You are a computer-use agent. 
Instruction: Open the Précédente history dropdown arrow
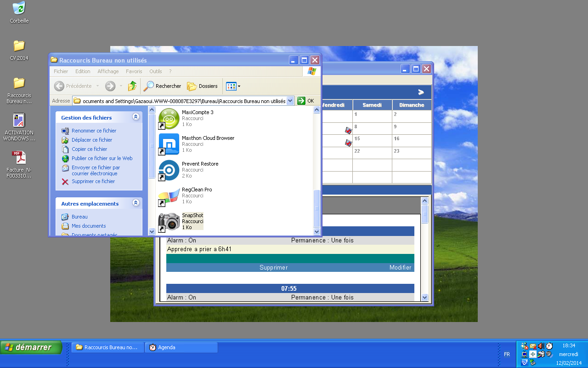97,86
